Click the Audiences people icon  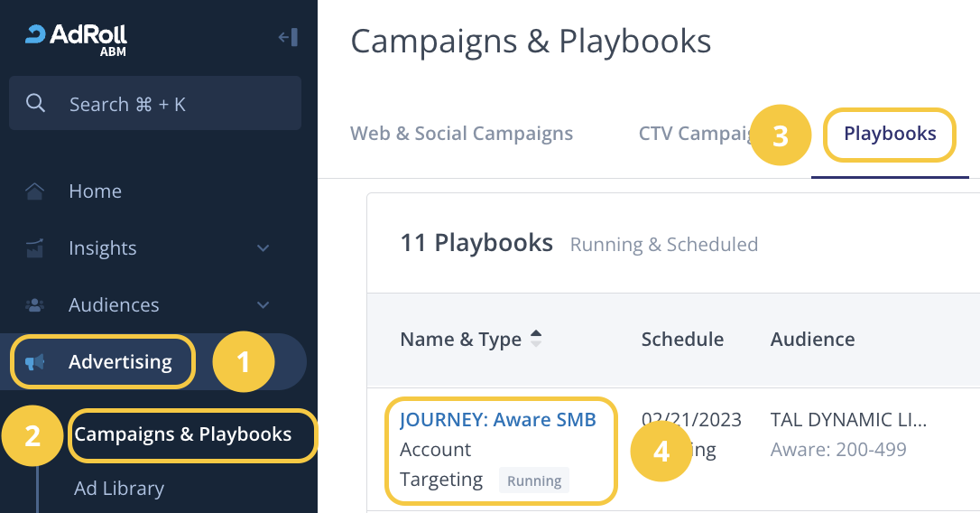point(35,305)
